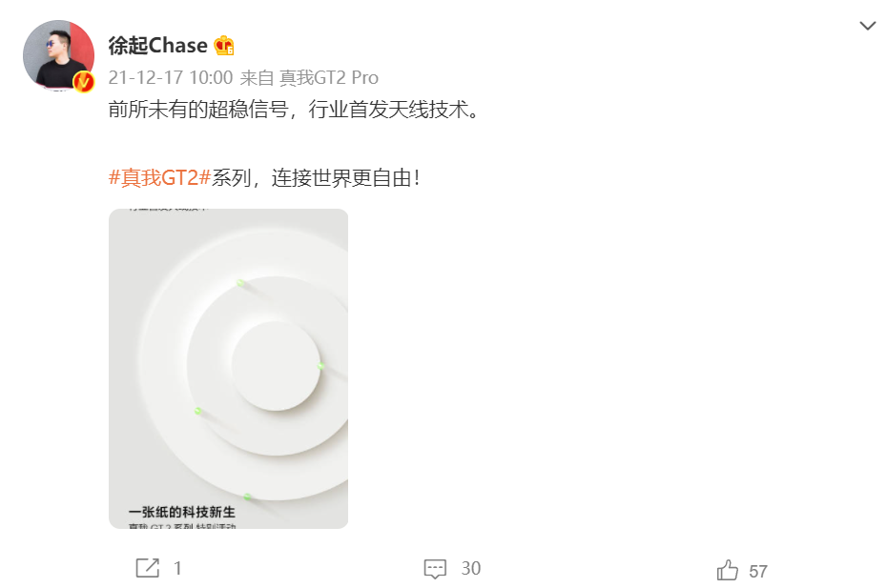Enlarge the white concentric circles poster
Image resolution: width=887 pixels, height=588 pixels.
(229, 369)
